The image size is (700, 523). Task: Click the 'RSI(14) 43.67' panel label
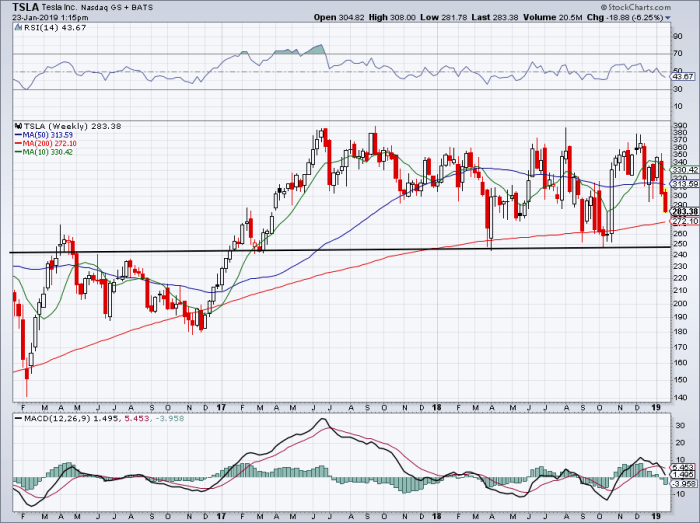click(54, 28)
